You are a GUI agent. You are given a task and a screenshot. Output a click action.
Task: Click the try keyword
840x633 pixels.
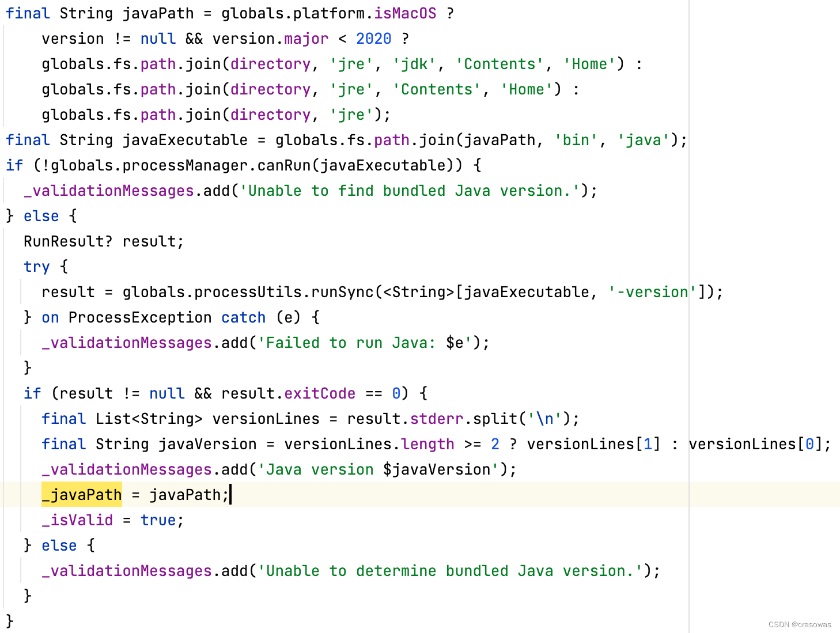[37, 267]
